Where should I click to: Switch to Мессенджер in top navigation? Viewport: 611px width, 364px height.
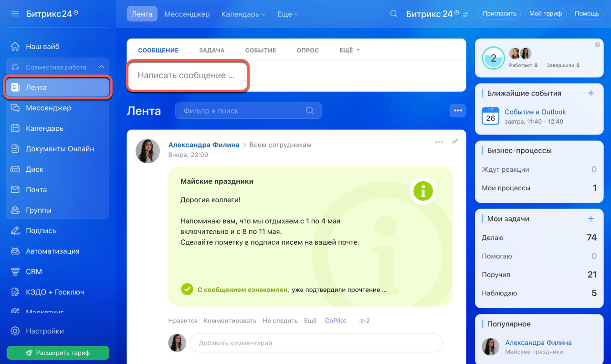[x=187, y=14]
